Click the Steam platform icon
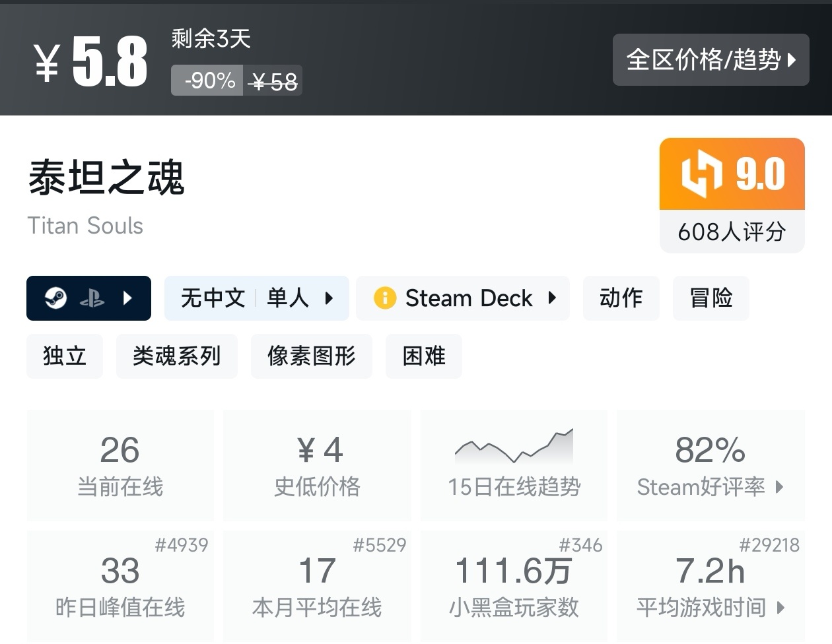Image resolution: width=832 pixels, height=644 pixels. (55, 298)
